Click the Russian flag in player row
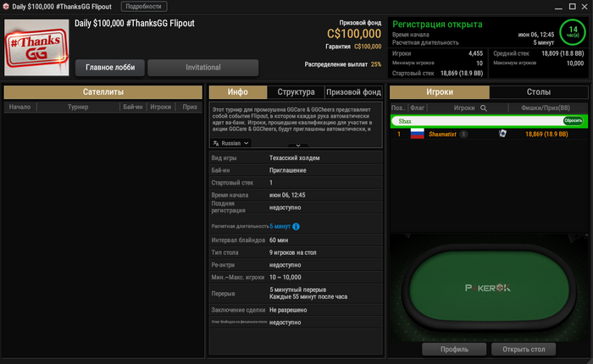 417,134
